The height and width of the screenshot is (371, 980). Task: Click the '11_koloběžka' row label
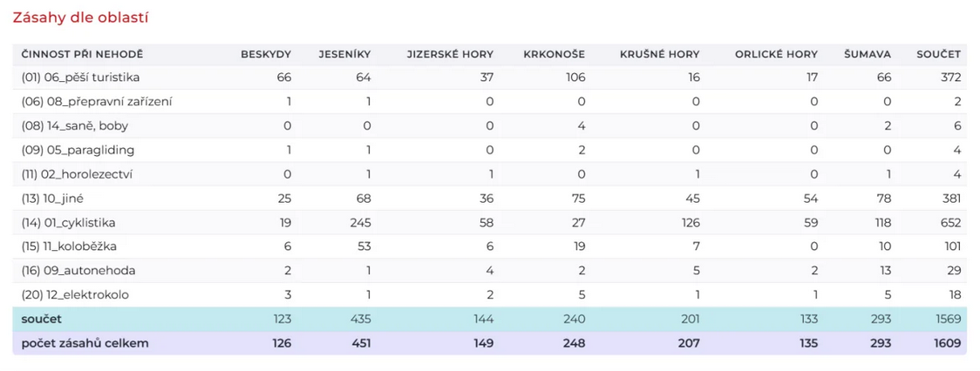[x=69, y=246]
